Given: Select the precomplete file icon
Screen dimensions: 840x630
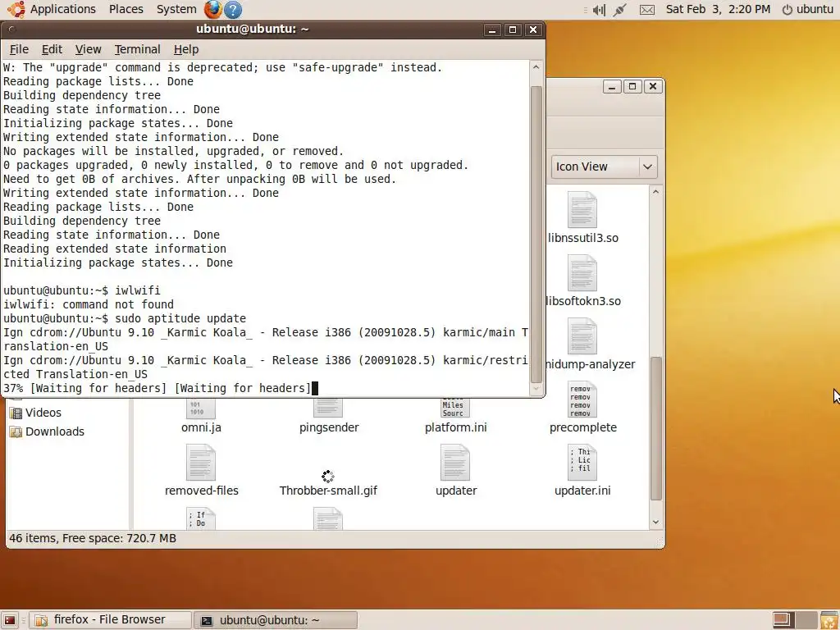Looking at the screenshot, I should pos(582,400).
